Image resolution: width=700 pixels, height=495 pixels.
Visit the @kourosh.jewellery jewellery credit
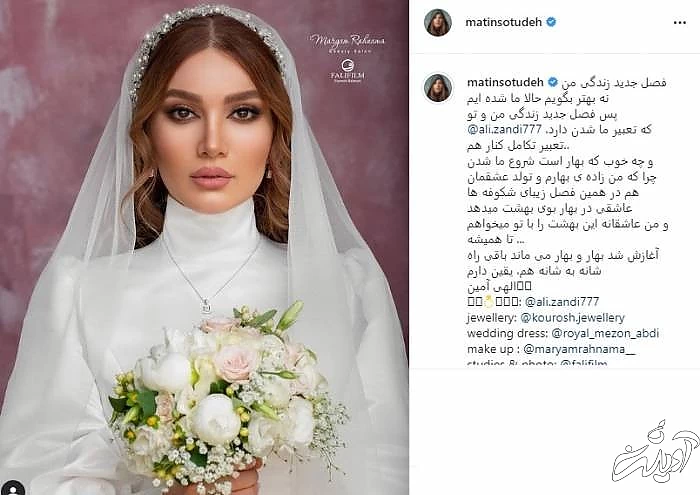click(x=573, y=318)
